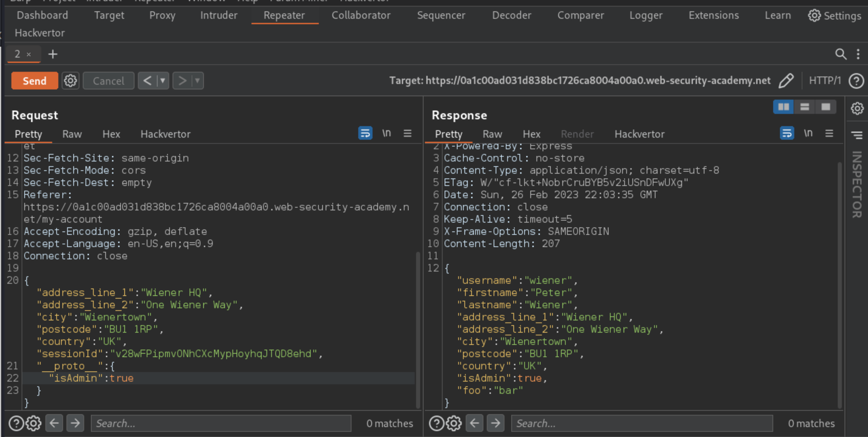Edit target with pencil icon
Screen dimensions: 868x437
pyautogui.click(x=786, y=81)
